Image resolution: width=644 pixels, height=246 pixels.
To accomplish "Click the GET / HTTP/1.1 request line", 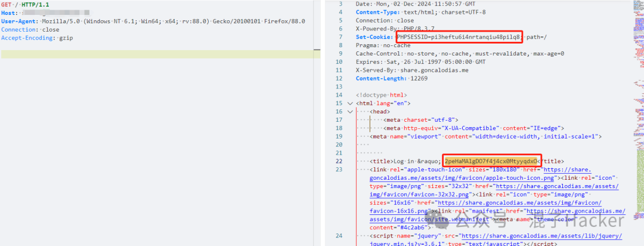I will coord(26,5).
